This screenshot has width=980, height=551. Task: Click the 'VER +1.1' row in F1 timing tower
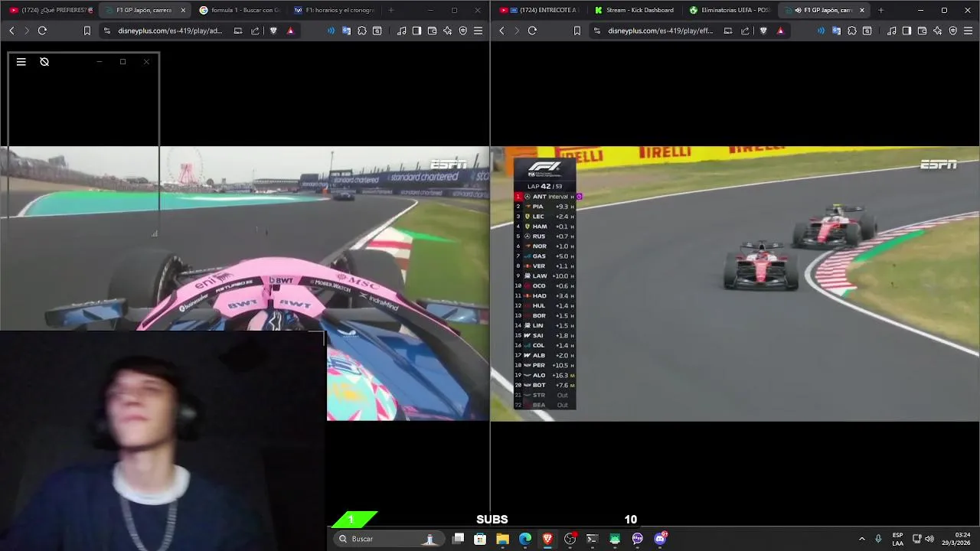tap(544, 266)
